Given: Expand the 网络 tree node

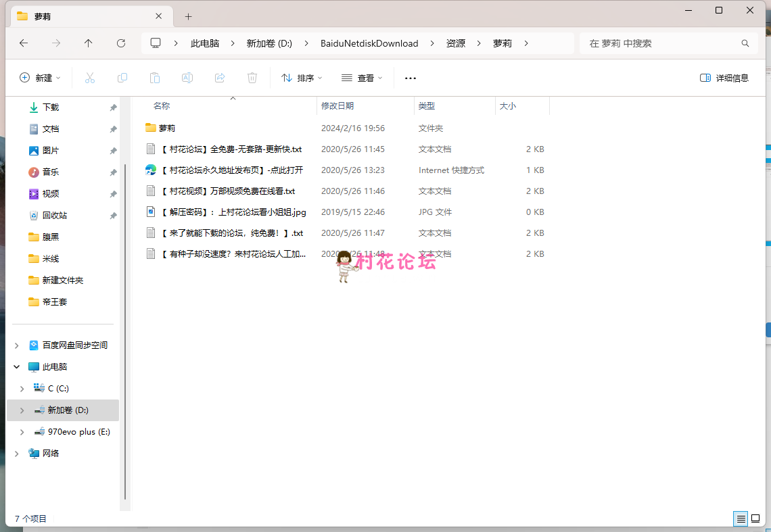Looking at the screenshot, I should 17,454.
